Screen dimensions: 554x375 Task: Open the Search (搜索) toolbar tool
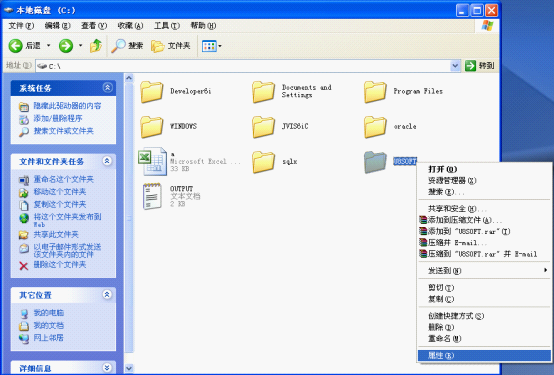click(127, 46)
